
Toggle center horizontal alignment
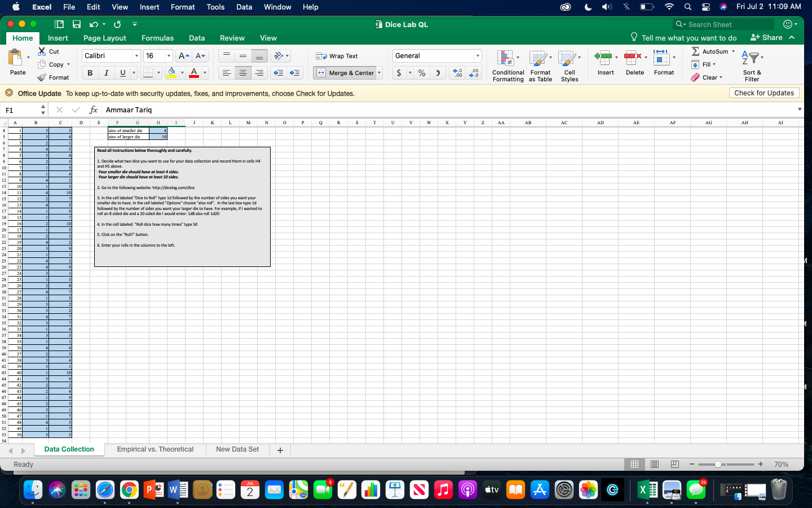(242, 73)
